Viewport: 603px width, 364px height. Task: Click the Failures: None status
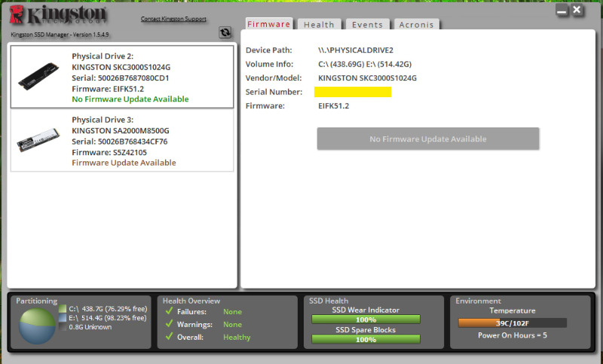pyautogui.click(x=233, y=312)
